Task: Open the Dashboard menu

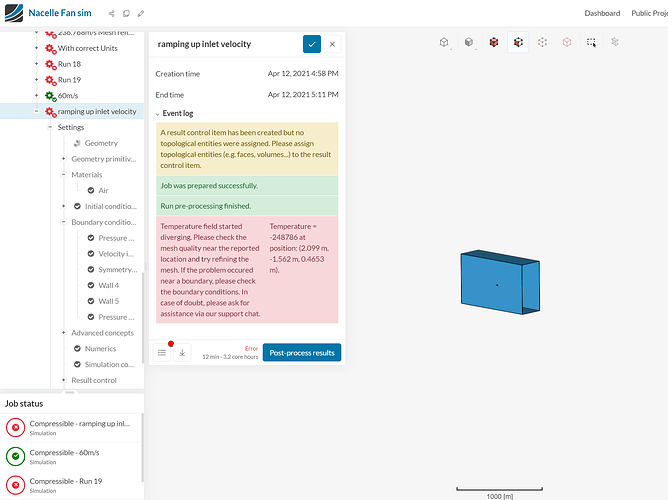Action: (602, 13)
